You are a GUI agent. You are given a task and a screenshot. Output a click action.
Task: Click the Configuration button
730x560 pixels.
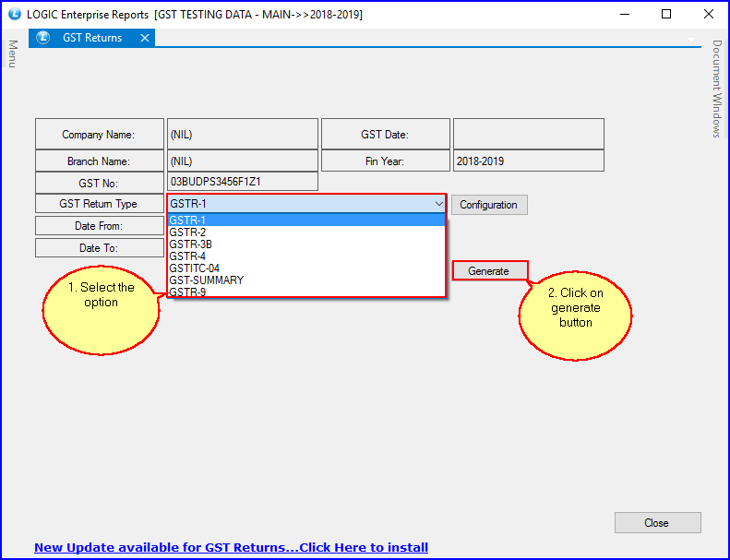click(x=489, y=205)
